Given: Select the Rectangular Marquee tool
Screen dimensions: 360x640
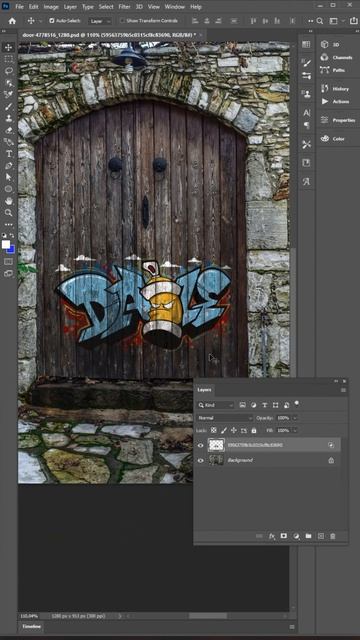Looking at the screenshot, I should tap(8, 59).
